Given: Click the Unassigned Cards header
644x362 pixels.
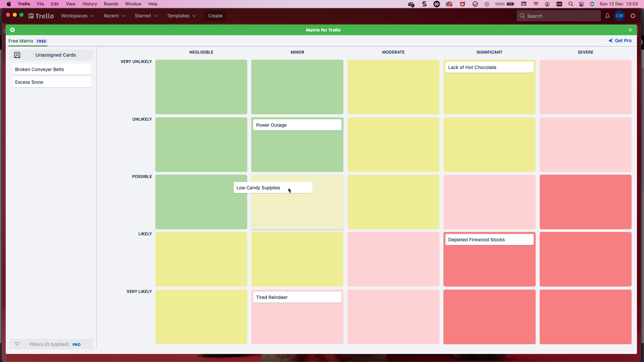Looking at the screenshot, I should tap(51, 55).
